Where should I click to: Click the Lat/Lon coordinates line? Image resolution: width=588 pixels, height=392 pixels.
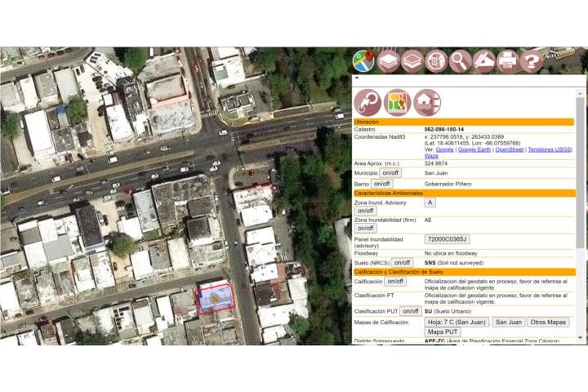pyautogui.click(x=473, y=143)
